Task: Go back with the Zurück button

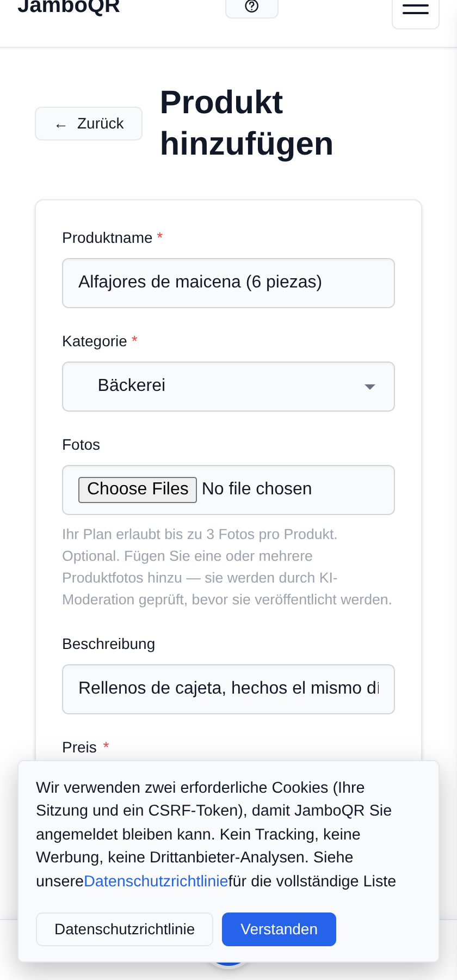Action: tap(89, 124)
